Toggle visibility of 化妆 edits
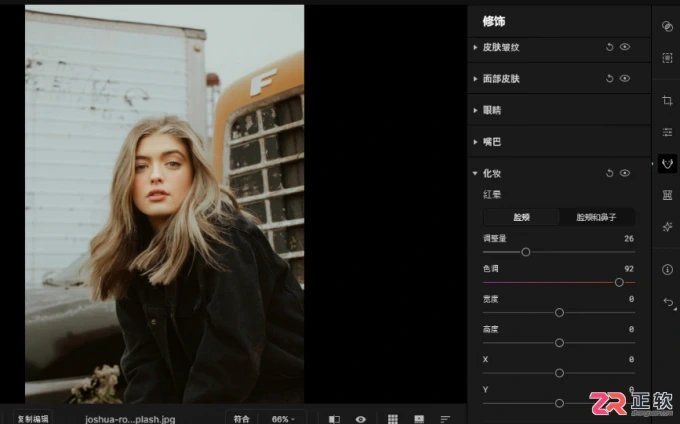This screenshot has width=680, height=424. pos(624,173)
